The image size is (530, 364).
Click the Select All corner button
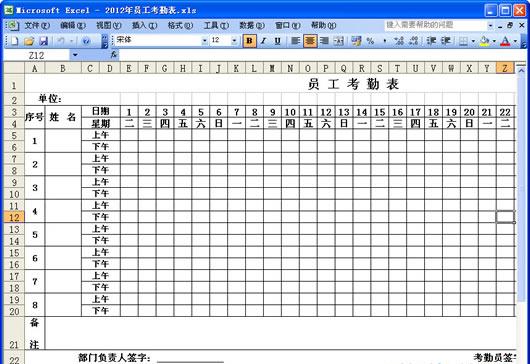click(14, 68)
